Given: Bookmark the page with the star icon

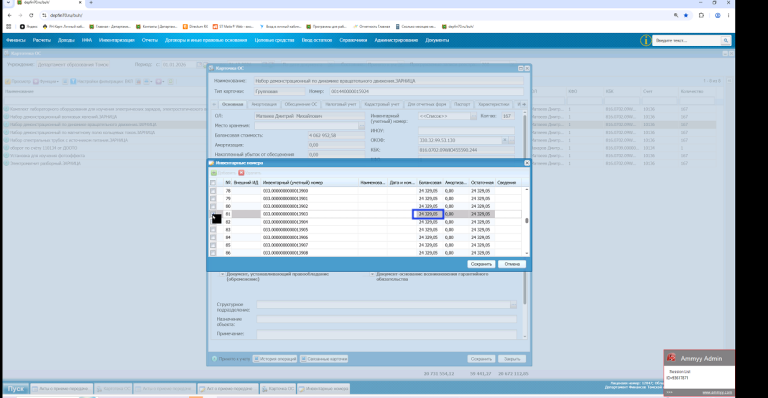Looking at the screenshot, I should [686, 15].
